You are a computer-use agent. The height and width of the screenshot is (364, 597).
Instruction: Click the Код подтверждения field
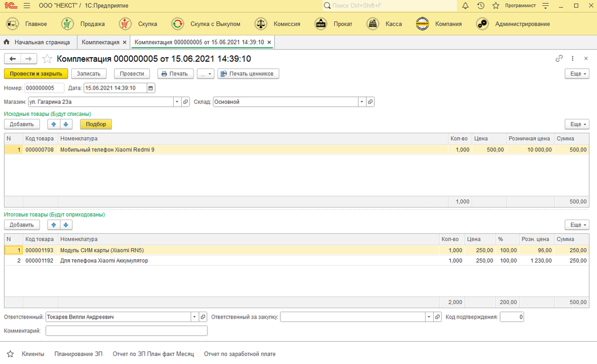pyautogui.click(x=512, y=317)
